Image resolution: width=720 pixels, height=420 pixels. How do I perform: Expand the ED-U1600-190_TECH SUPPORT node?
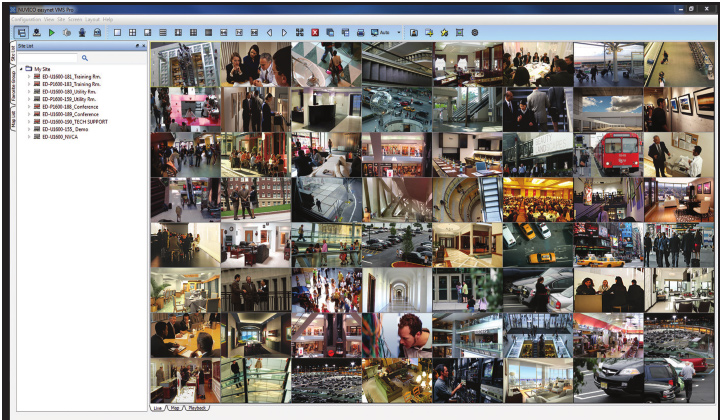click(x=30, y=121)
